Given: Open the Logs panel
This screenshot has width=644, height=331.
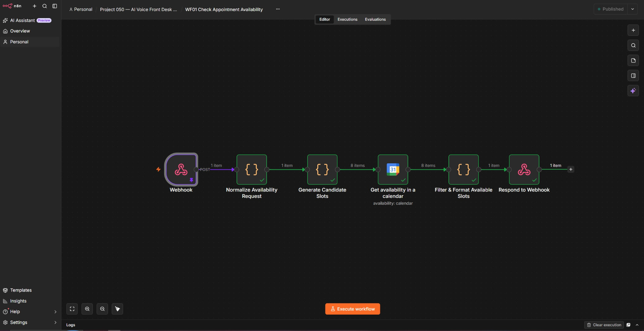Looking at the screenshot, I should tap(71, 325).
